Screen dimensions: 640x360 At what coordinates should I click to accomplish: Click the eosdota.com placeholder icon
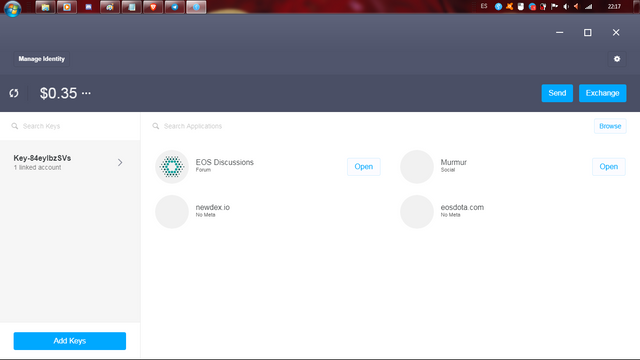(x=417, y=211)
